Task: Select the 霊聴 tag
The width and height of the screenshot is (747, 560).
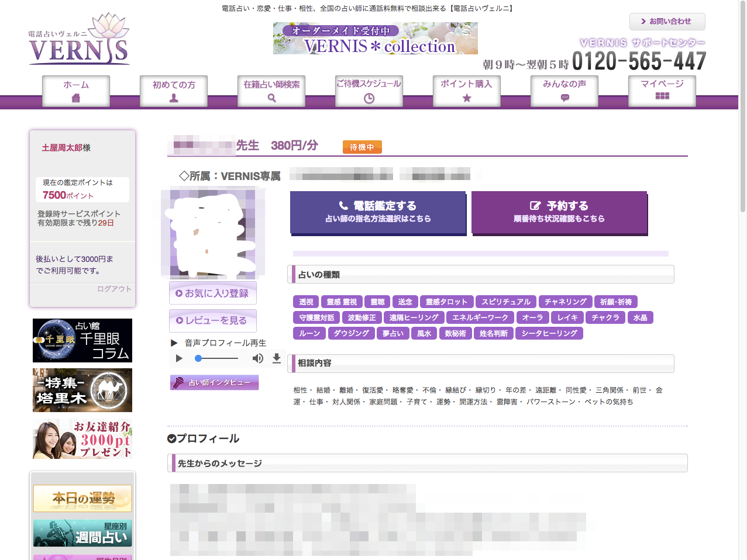Action: coord(377,302)
